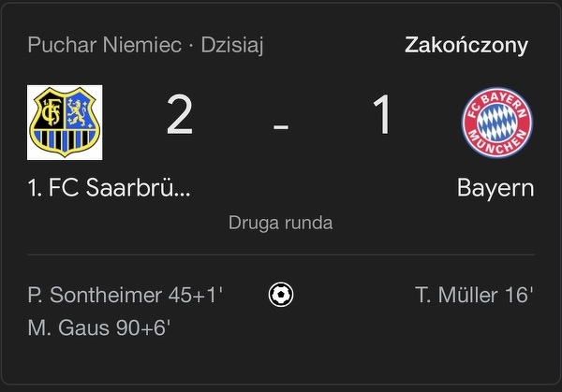Click the 16' goal minute
This screenshot has width=562, height=392.
click(518, 296)
